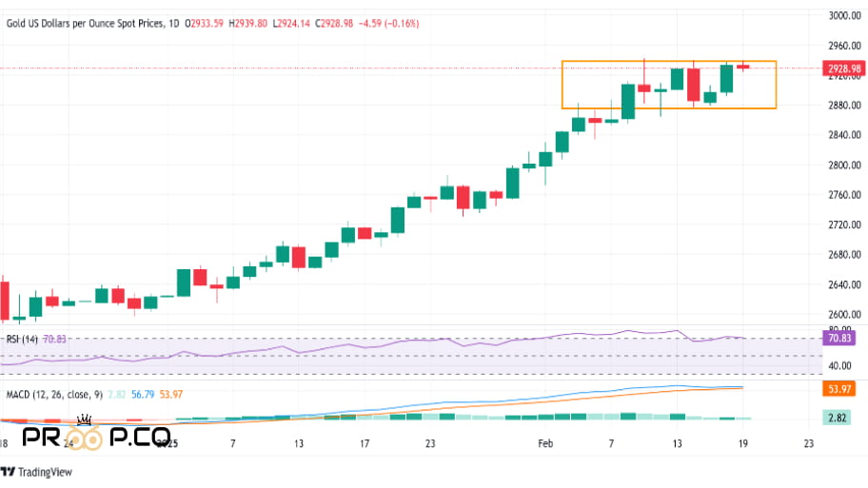Click the Feb date label

point(545,443)
